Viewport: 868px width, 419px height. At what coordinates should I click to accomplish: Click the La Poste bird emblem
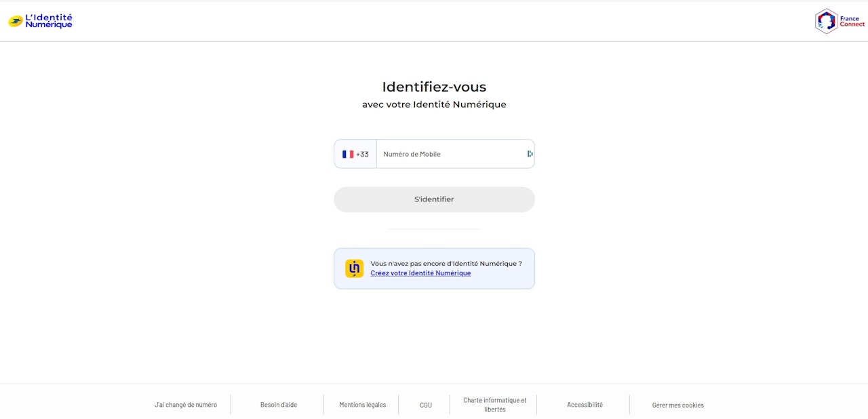15,21
